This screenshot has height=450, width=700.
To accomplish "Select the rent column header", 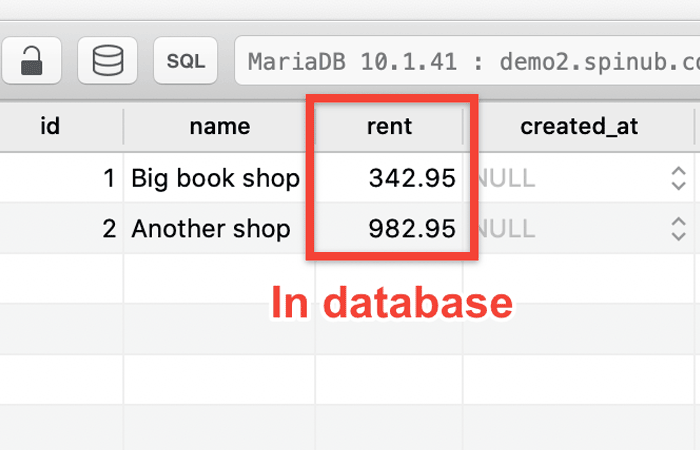I will click(389, 127).
